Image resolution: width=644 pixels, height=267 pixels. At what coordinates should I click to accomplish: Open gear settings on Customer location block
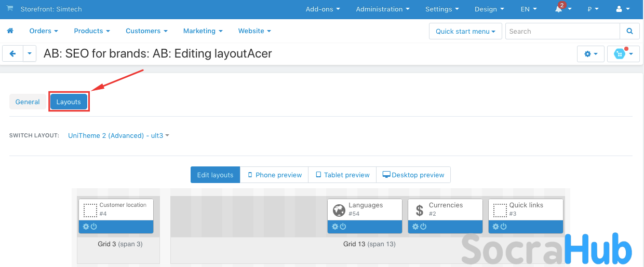pyautogui.click(x=86, y=227)
